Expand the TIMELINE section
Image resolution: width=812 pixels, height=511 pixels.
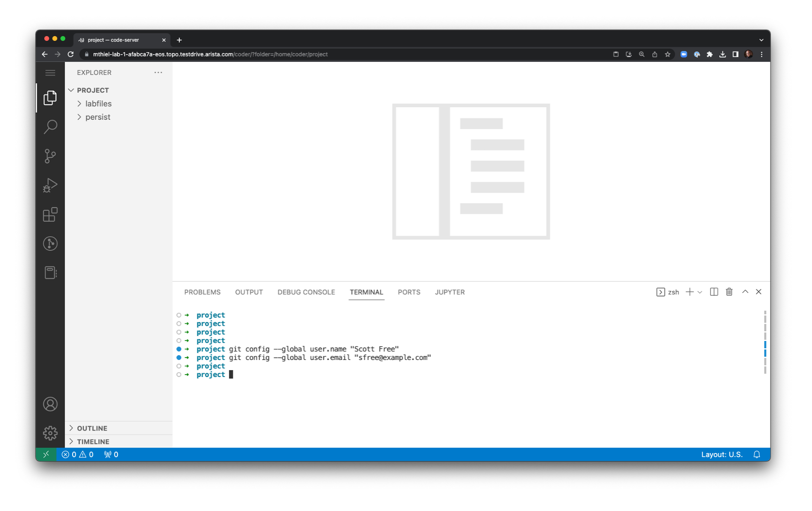(93, 441)
